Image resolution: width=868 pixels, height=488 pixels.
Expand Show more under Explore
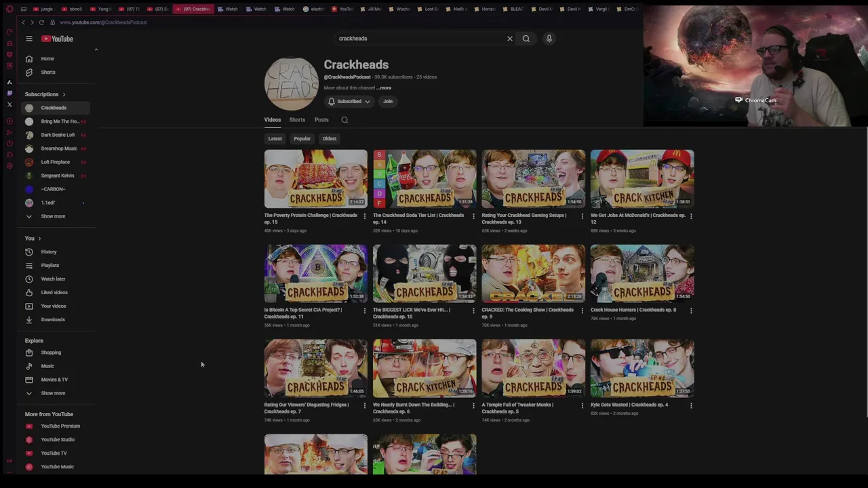coord(54,393)
